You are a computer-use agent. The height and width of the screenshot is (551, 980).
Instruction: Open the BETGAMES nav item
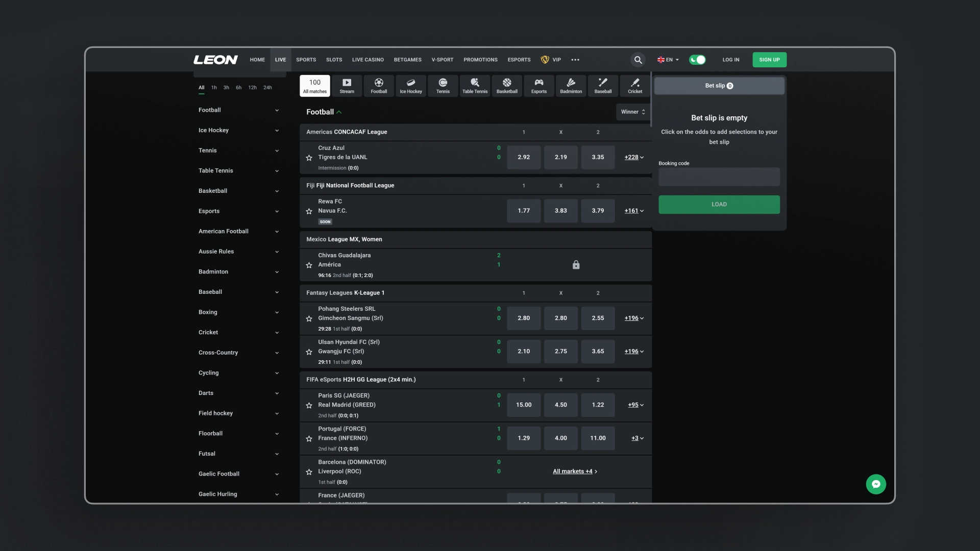pyautogui.click(x=407, y=60)
